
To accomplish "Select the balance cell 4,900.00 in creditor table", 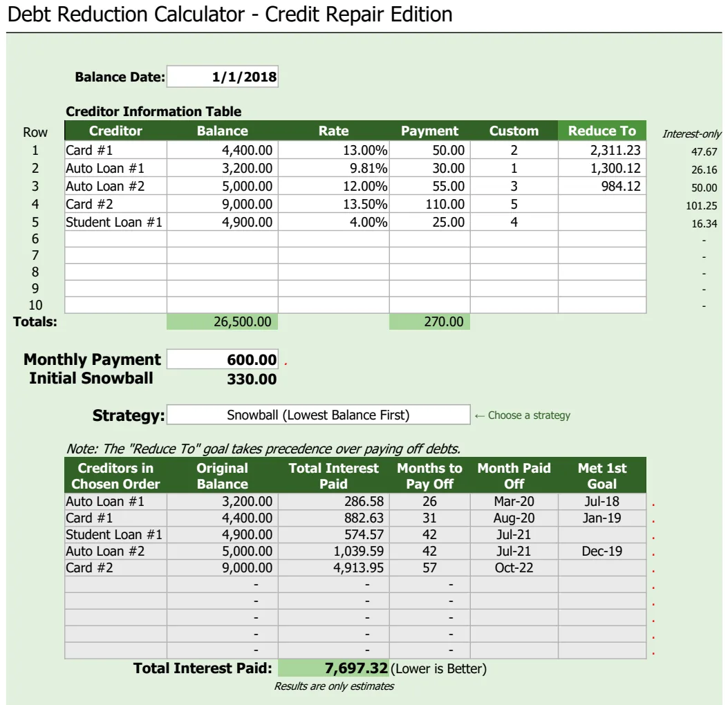I will coord(223,222).
